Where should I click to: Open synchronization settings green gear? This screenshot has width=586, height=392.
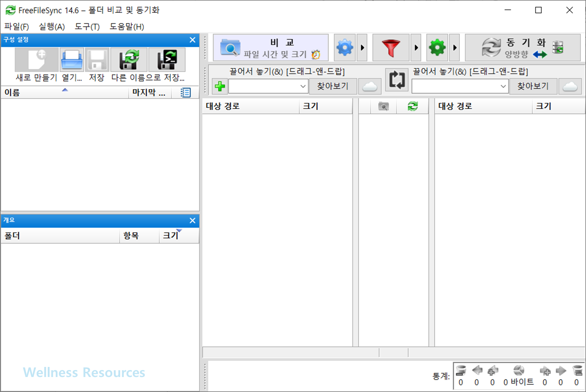click(x=437, y=48)
